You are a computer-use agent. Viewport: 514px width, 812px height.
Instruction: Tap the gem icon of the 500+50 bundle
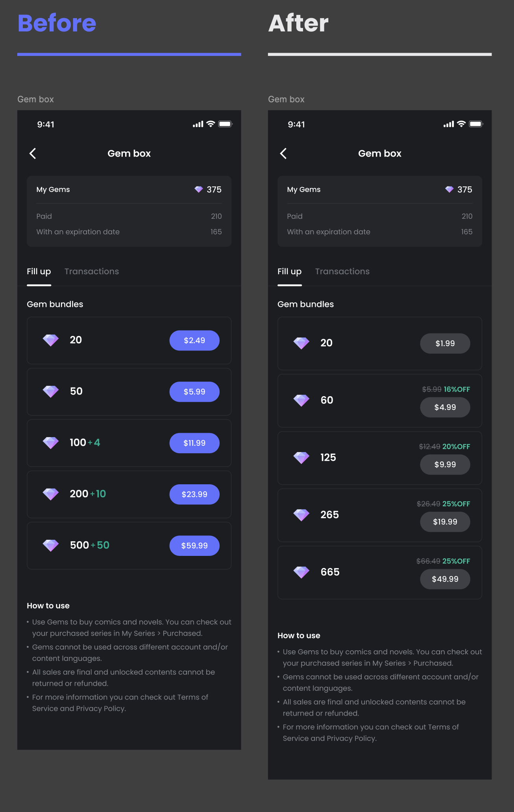tap(51, 545)
